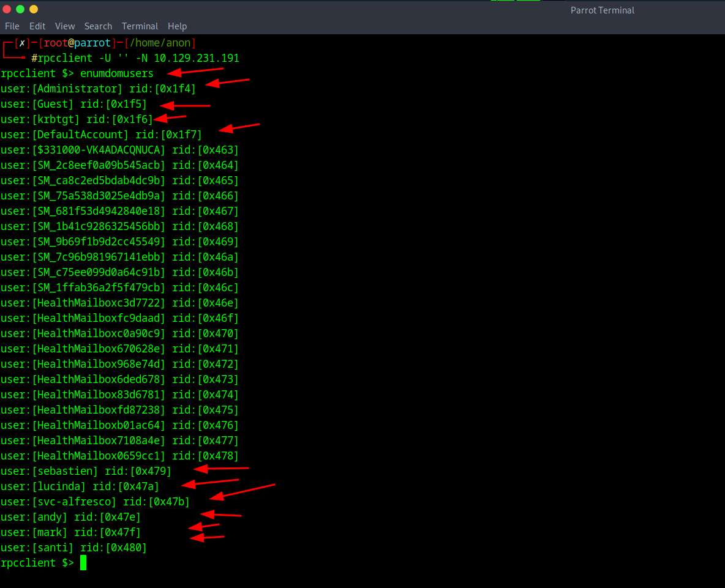Open the File menu

click(x=12, y=26)
